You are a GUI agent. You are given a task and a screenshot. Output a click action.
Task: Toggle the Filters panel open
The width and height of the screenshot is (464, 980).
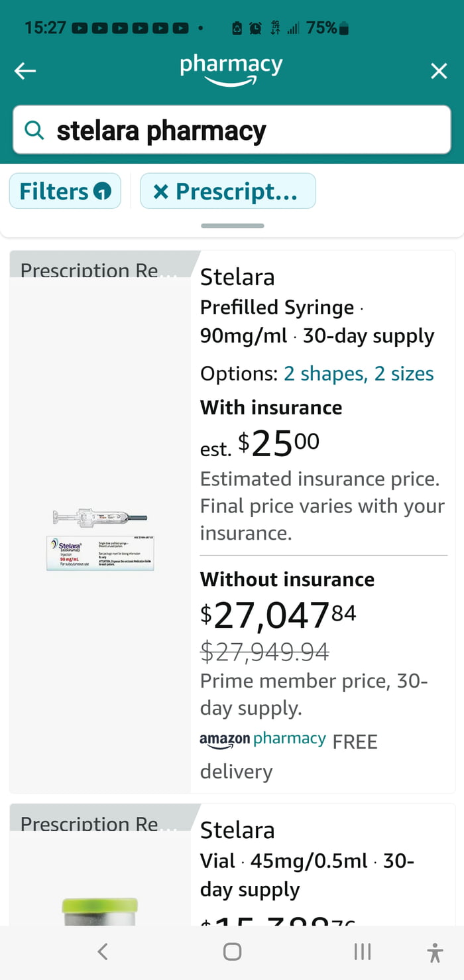point(64,191)
